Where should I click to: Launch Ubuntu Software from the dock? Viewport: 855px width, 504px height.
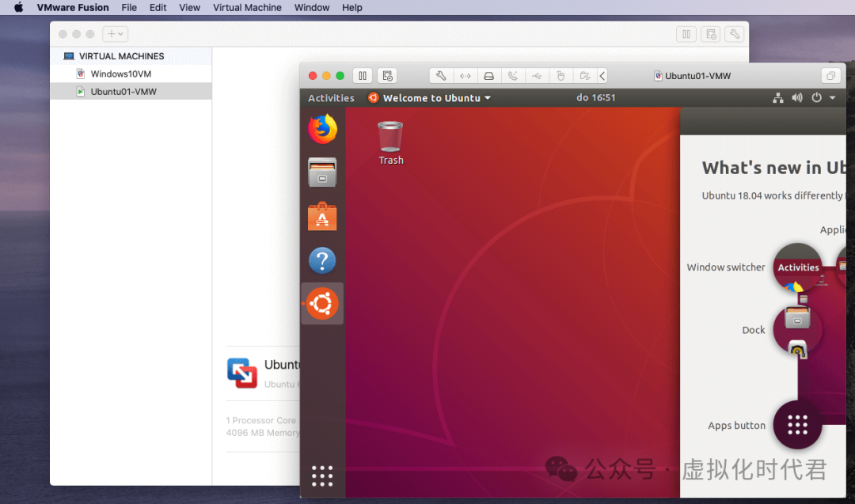coord(322,216)
